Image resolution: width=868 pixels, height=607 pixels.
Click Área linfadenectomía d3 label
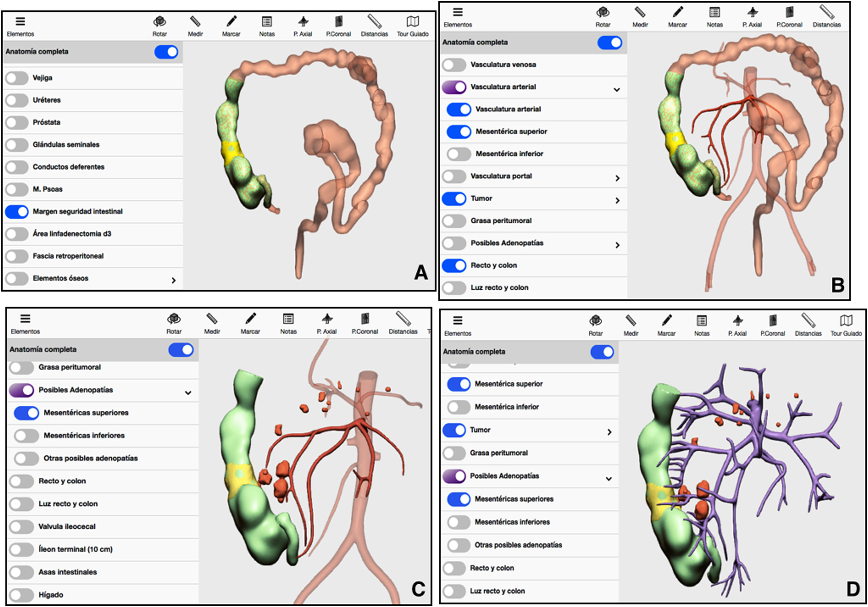tap(72, 234)
